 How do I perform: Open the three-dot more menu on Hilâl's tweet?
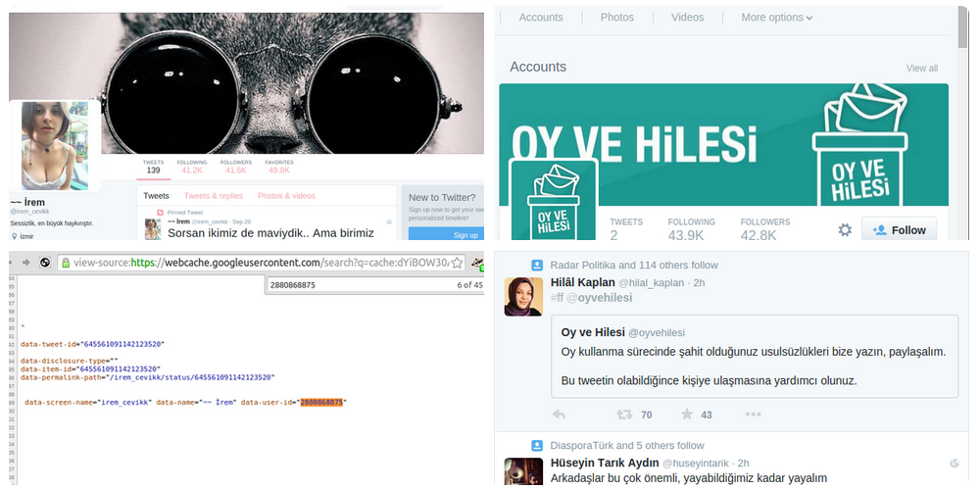point(753,415)
